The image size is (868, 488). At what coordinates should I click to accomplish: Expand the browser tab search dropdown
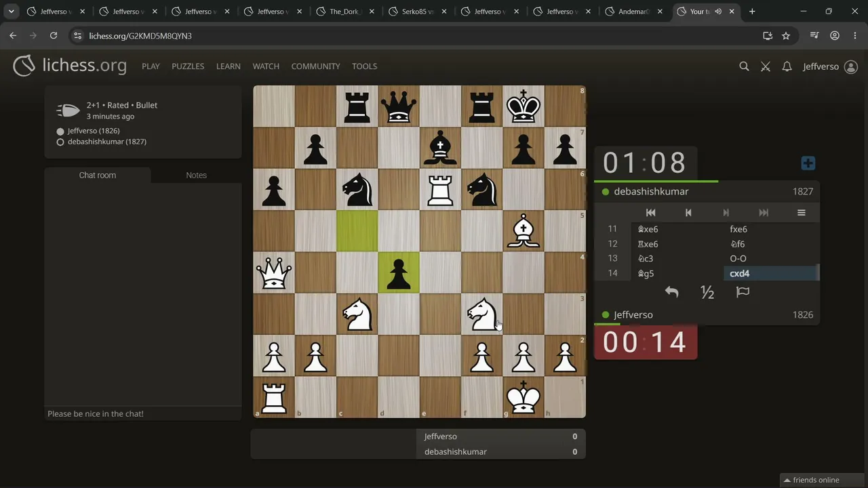point(11,12)
